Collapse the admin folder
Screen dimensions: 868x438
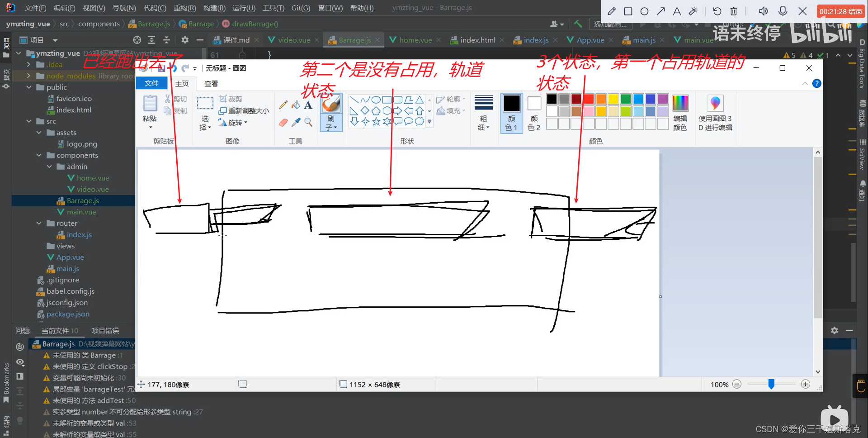49,167
